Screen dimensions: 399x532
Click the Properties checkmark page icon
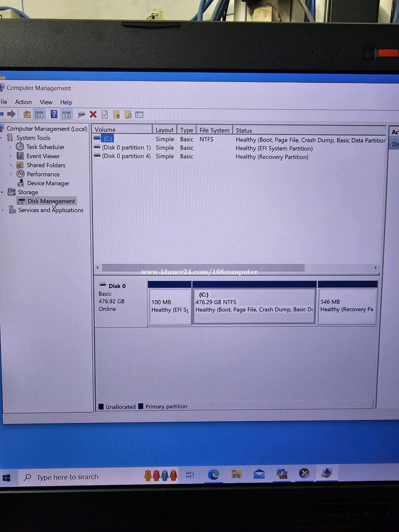(105, 114)
